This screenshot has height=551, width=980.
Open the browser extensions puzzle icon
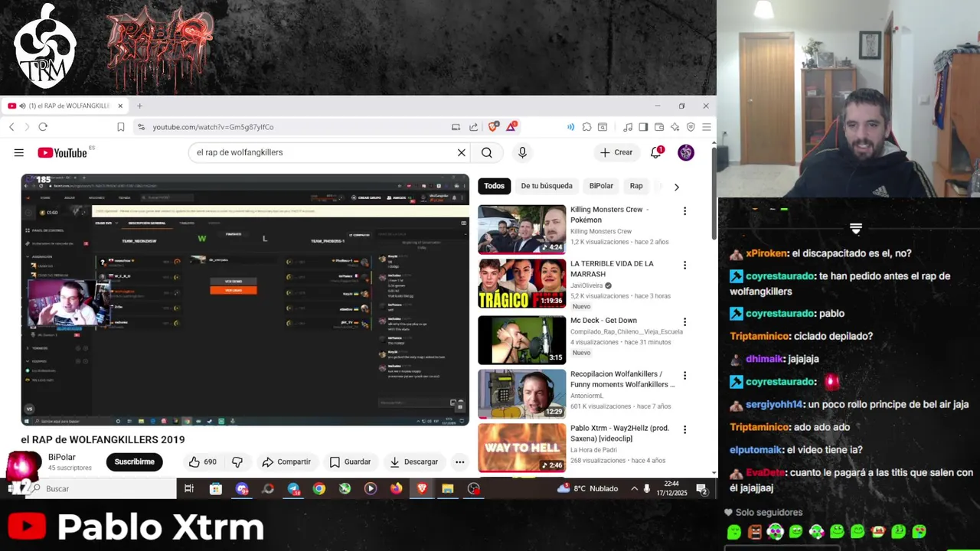(x=586, y=127)
